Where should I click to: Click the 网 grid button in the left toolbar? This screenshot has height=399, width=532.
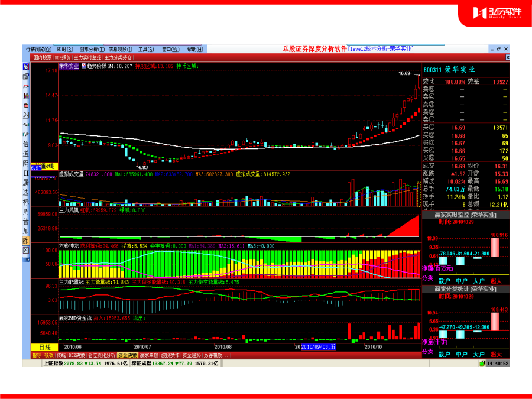pos(26,164)
